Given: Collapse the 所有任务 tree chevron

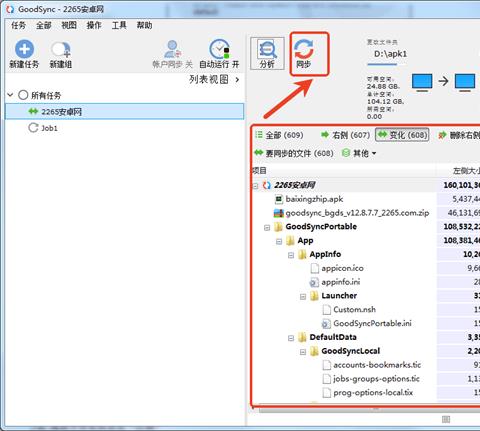Looking at the screenshot, I should click(10, 95).
